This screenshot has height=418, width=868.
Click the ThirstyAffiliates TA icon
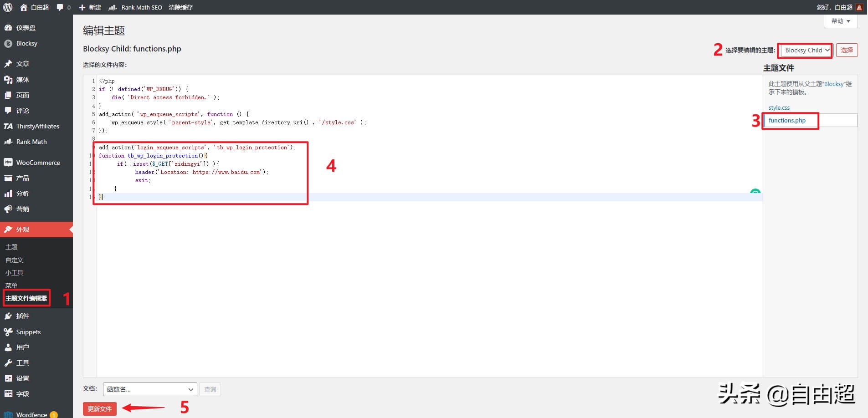click(x=8, y=126)
